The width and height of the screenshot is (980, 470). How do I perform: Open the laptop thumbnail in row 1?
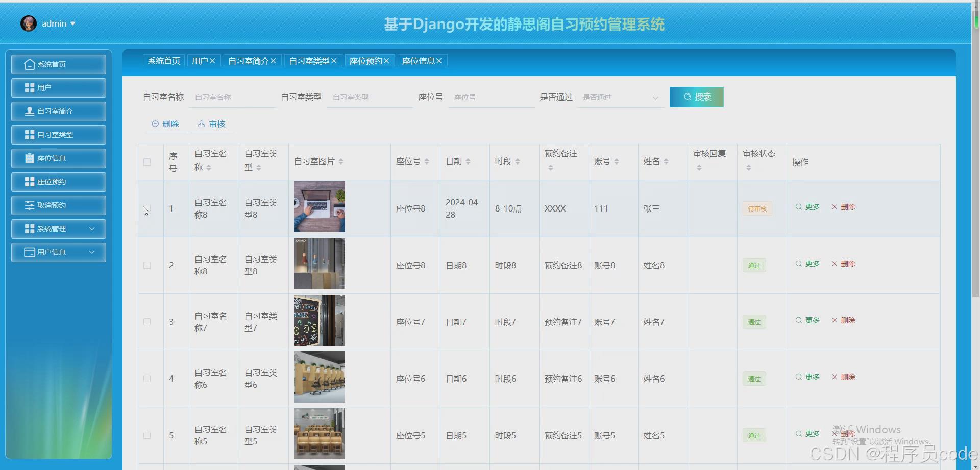click(320, 207)
